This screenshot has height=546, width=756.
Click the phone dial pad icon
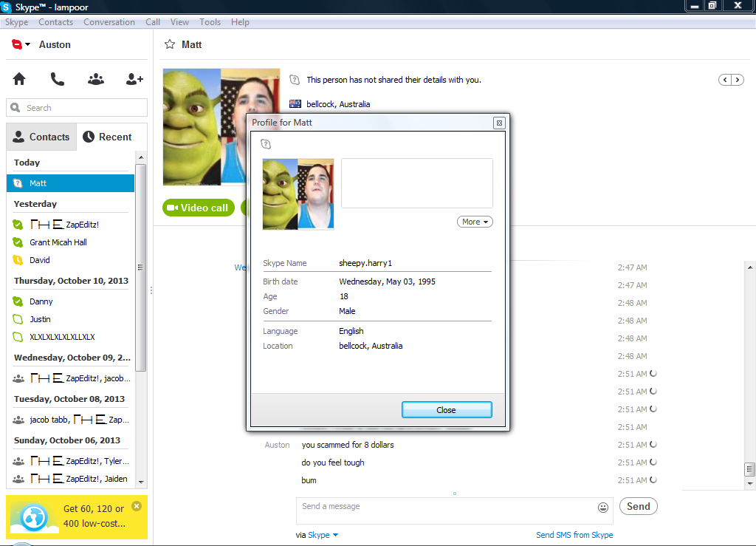58,78
